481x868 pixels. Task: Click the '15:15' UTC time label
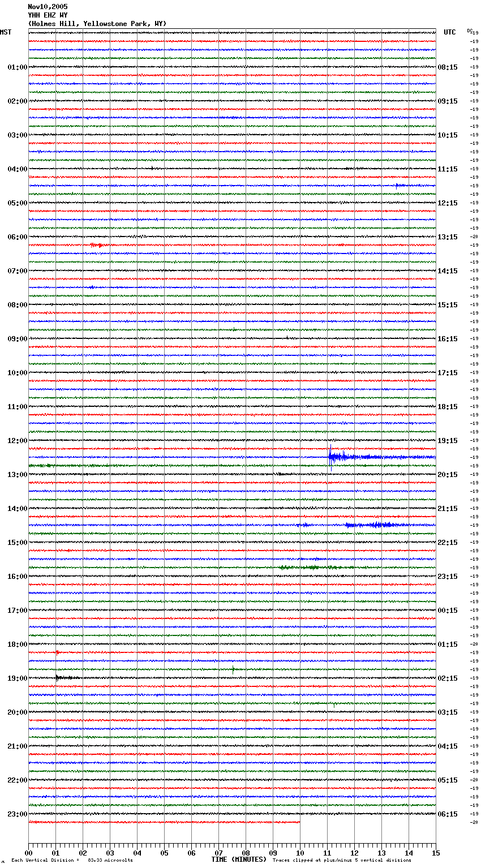pyautogui.click(x=448, y=305)
